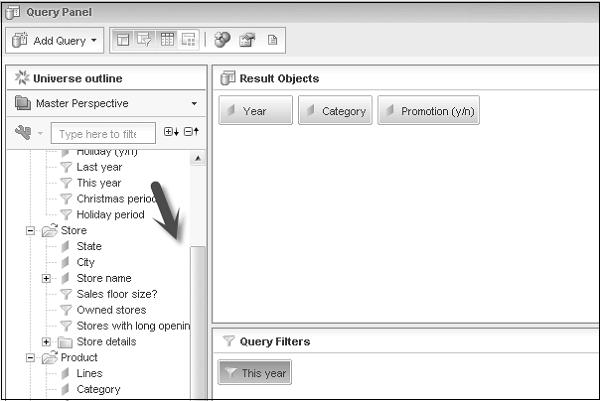Click the outline scroll up arrow
The width and height of the screenshot is (600, 401).
tap(198, 158)
